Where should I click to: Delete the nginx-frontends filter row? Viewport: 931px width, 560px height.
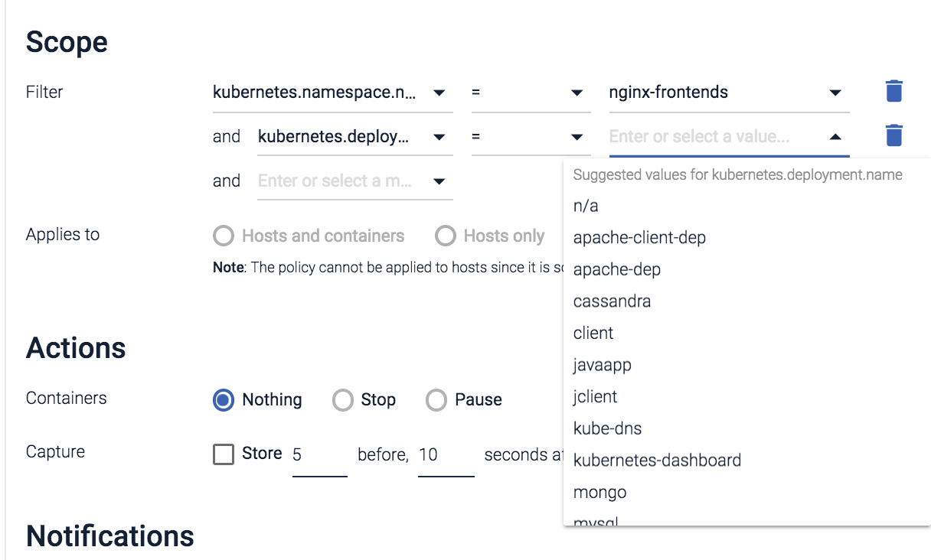(x=894, y=91)
